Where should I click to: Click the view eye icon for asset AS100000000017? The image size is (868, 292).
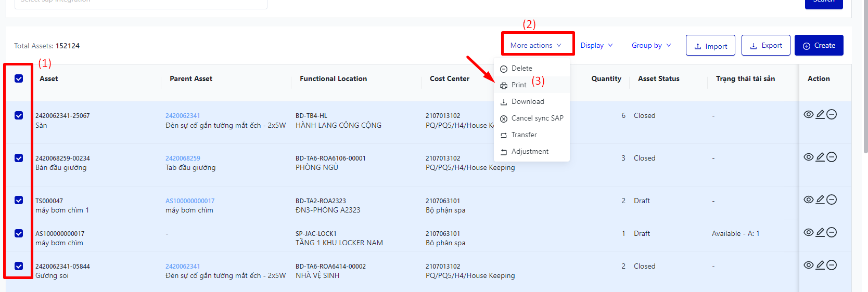[x=808, y=232]
